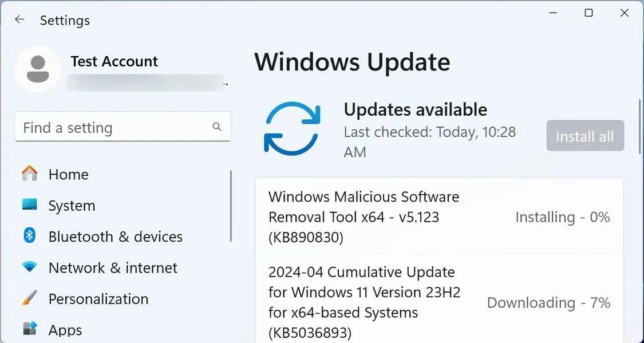Screen dimensions: 644x343
Task: Click the Apps icon in the sidebar
Action: (x=29, y=329)
